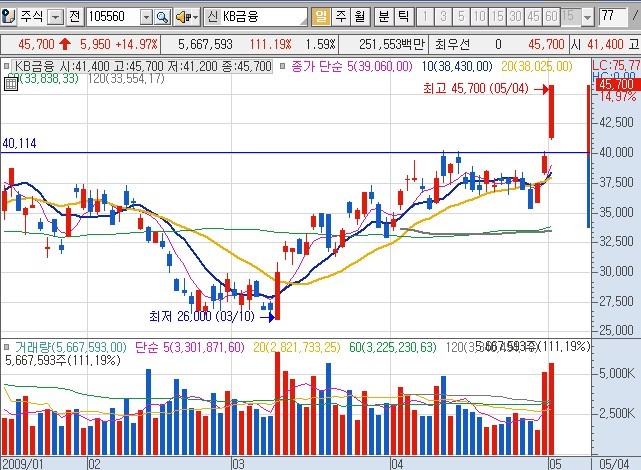Click the 251,553백만 trading value
641x470 pixels.
392,44
